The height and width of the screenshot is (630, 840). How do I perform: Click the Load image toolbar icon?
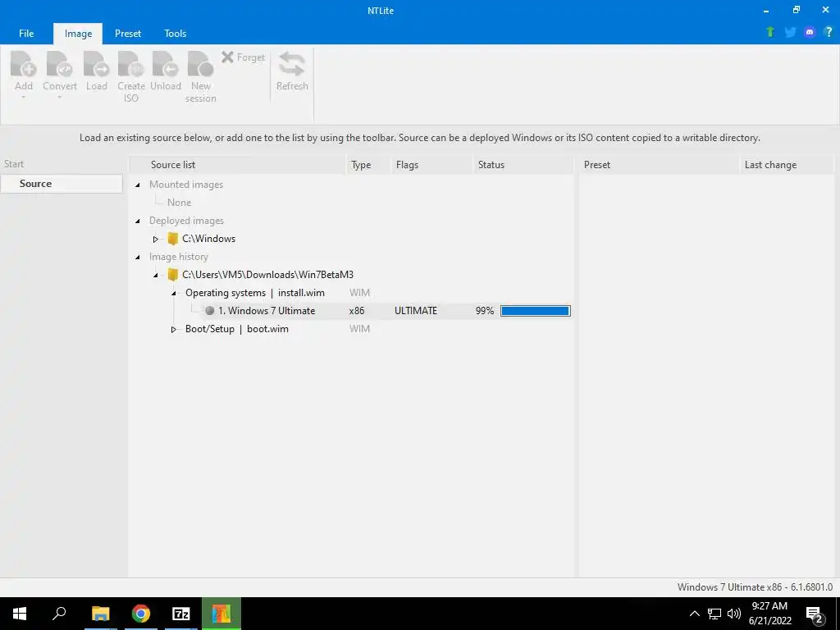tap(97, 65)
